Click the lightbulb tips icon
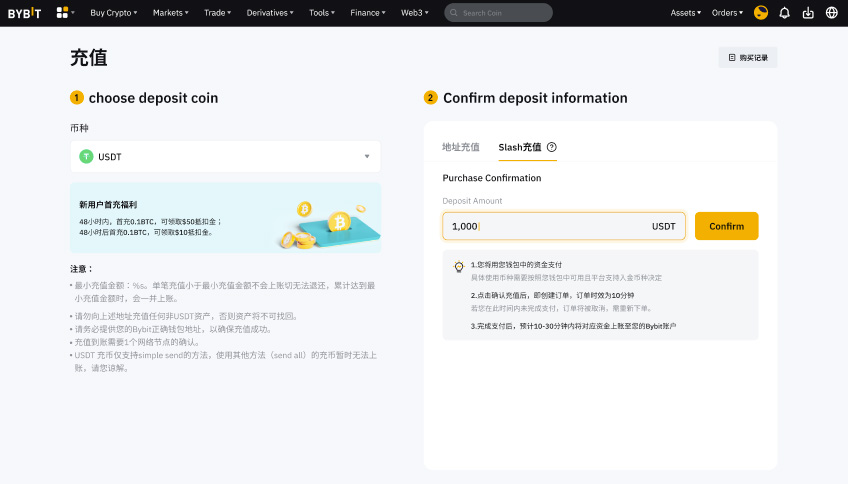848x484 pixels. (x=459, y=266)
